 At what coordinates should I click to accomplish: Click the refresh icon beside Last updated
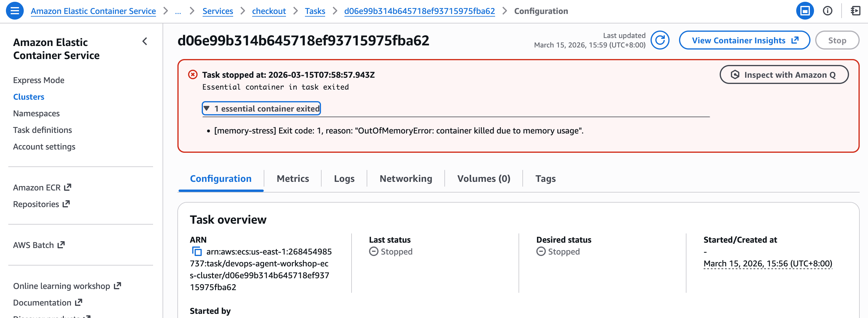(659, 40)
